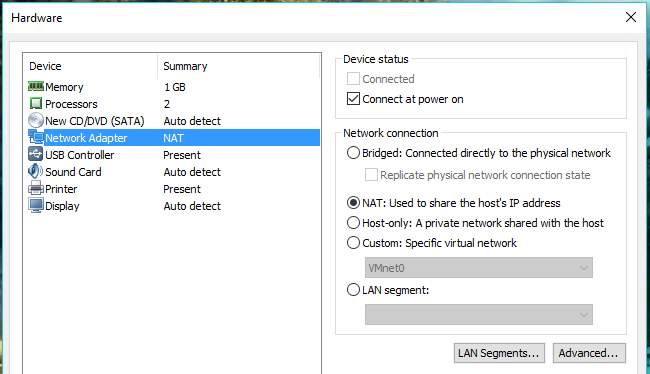Click Present summary for Printer
The image size is (650, 374).
[182, 189]
